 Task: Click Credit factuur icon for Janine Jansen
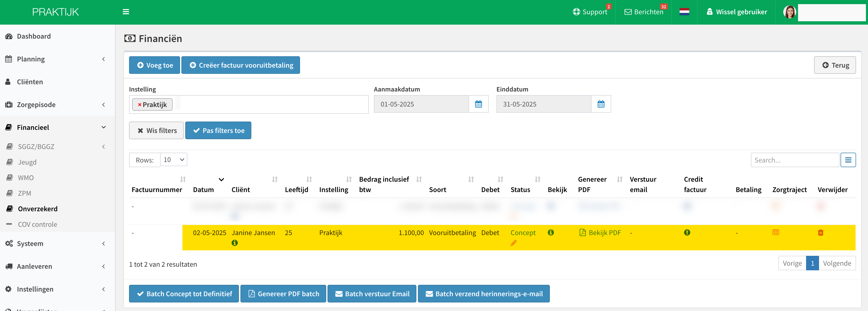(x=687, y=232)
